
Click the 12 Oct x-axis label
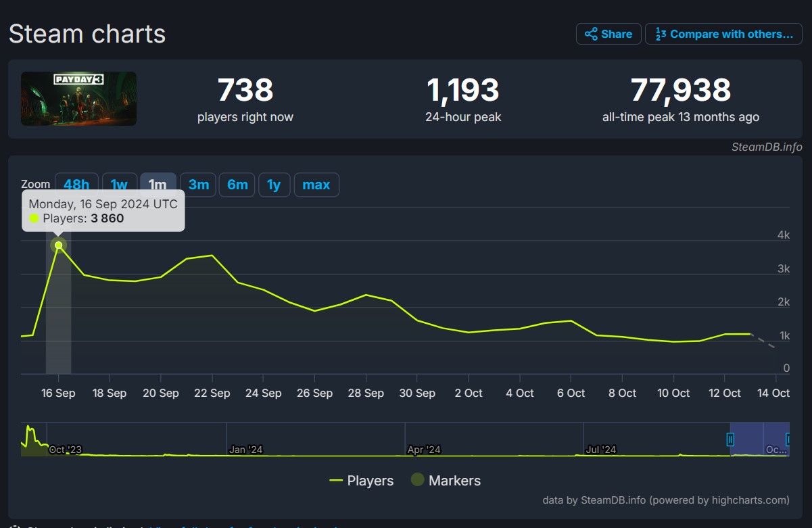pyautogui.click(x=723, y=393)
